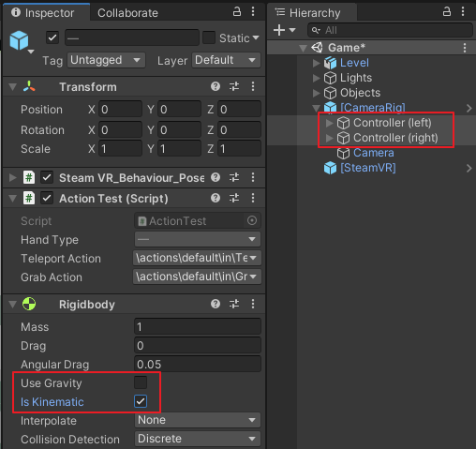The image size is (476, 449).
Task: Open Game scene options kebab menu
Action: point(465,48)
